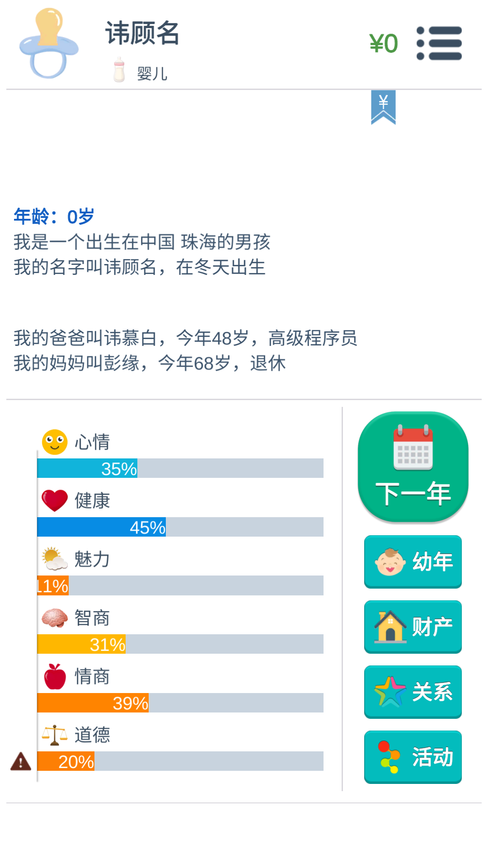
Task: Open the hamburger list menu icon
Action: pos(439,43)
